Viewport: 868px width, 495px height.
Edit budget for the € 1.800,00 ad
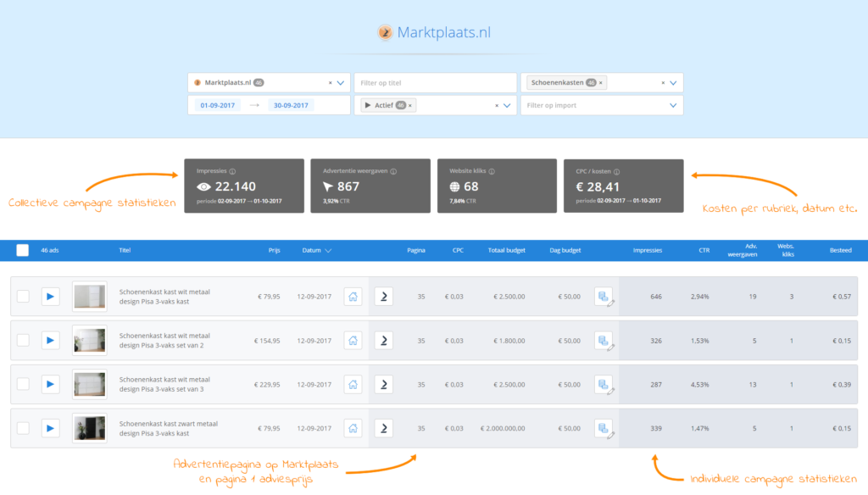coord(604,341)
